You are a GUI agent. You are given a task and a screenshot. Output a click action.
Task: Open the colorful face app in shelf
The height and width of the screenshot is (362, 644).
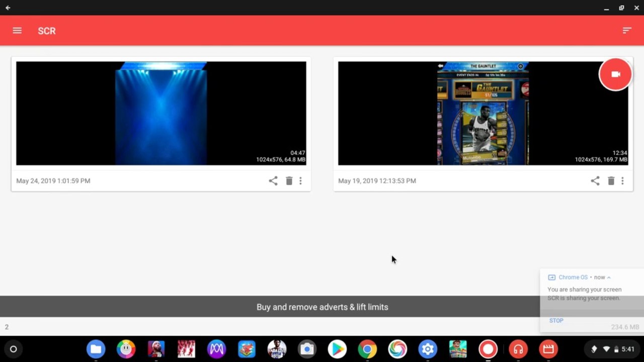pyautogui.click(x=126, y=349)
